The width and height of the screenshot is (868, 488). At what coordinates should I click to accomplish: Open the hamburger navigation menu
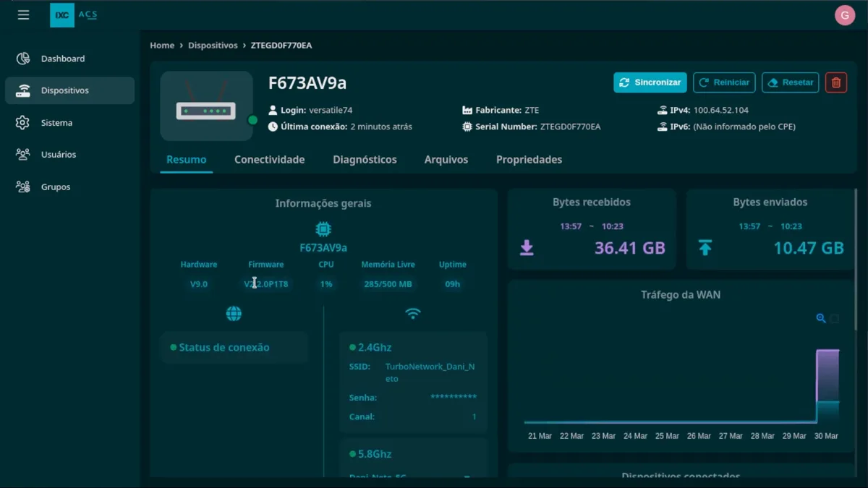23,14
